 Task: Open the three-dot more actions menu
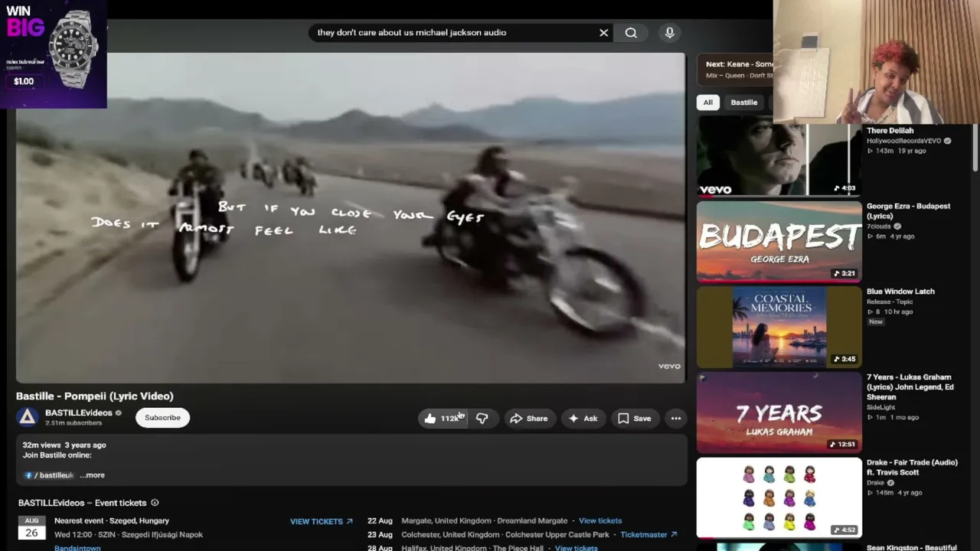(675, 419)
